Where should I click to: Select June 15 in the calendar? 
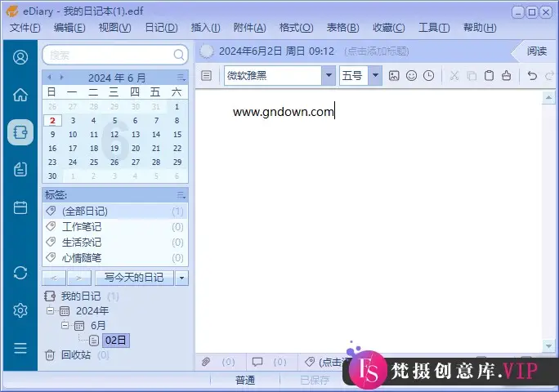tap(177, 135)
